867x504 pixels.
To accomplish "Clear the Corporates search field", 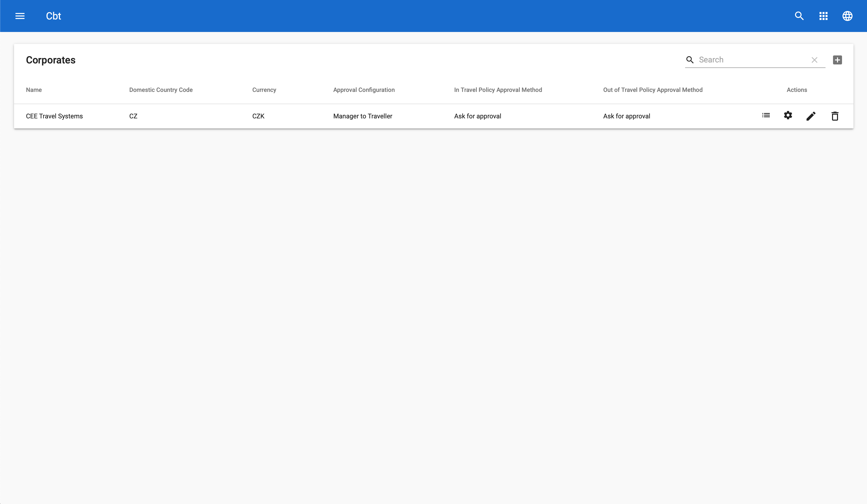I will point(814,60).
